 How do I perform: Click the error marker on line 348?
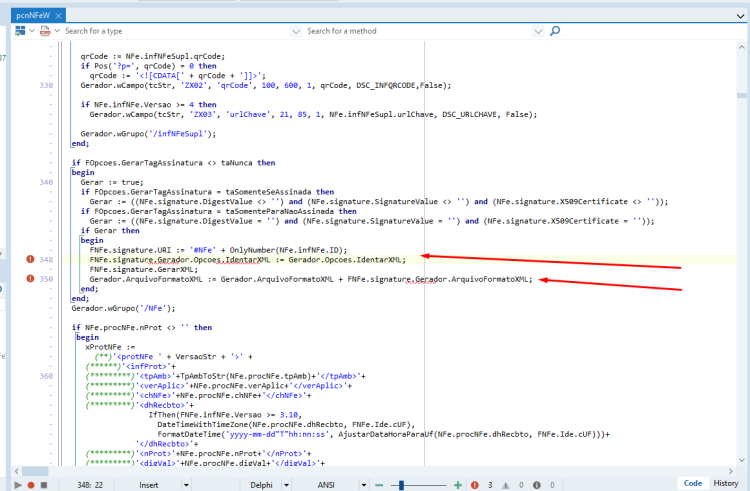(x=30, y=259)
